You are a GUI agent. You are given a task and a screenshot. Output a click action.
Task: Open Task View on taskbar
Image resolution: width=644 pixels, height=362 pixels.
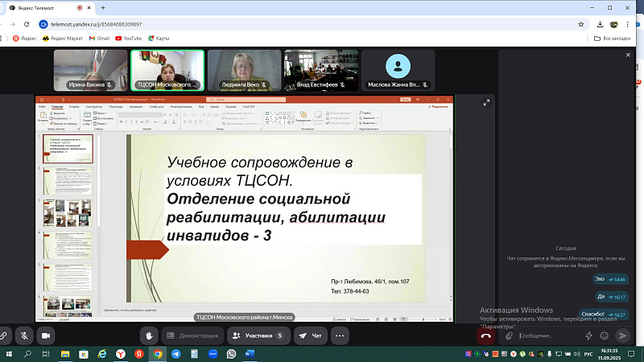[x=46, y=354]
